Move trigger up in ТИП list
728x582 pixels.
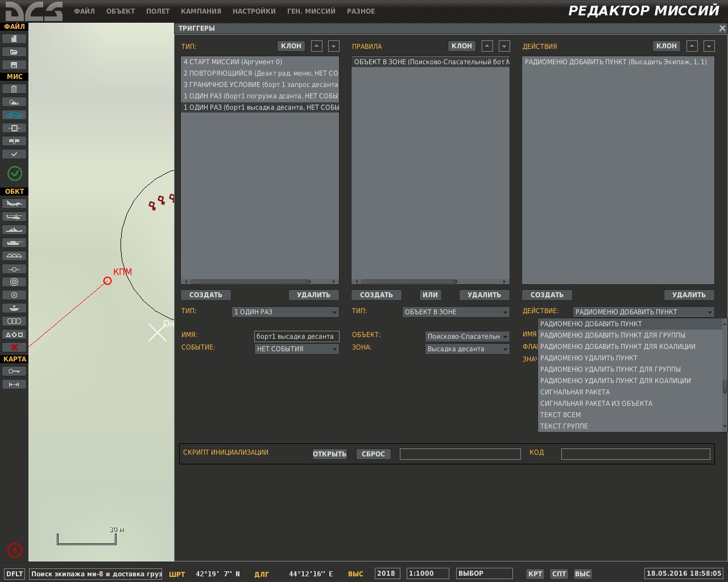coord(317,46)
